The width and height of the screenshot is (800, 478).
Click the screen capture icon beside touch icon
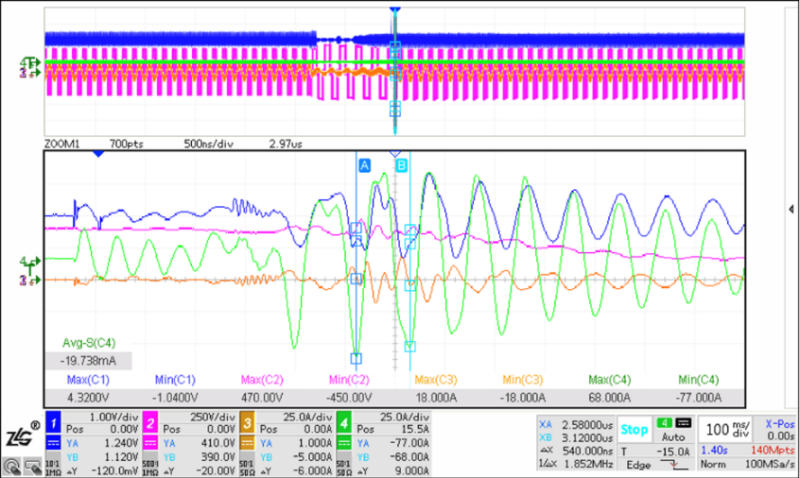click(33, 465)
